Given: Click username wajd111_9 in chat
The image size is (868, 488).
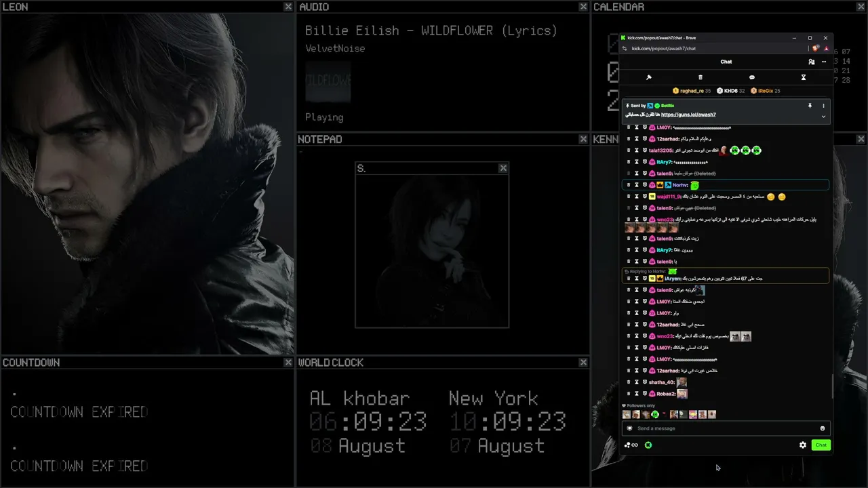Looking at the screenshot, I should click(669, 197).
